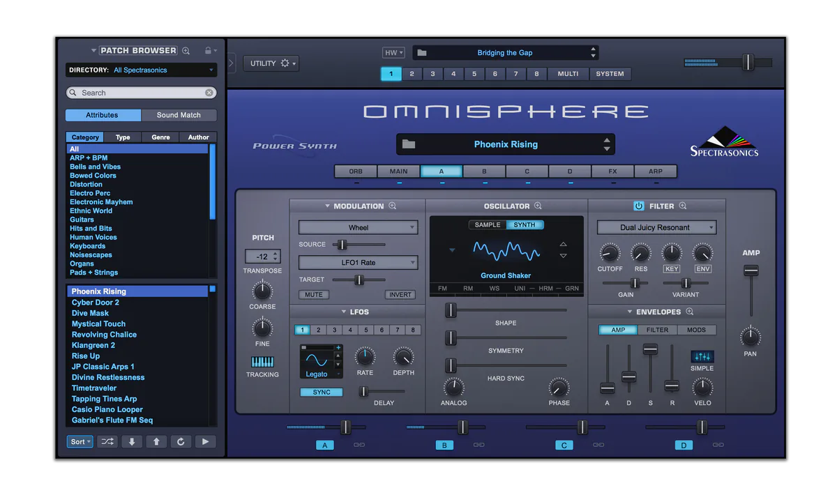Select the Filter envelope tab
This screenshot has height=504, width=837.
click(657, 330)
